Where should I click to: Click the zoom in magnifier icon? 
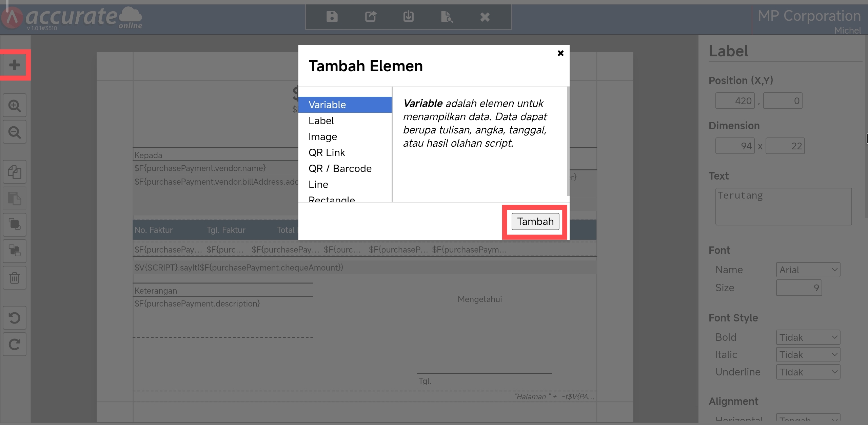(x=14, y=106)
